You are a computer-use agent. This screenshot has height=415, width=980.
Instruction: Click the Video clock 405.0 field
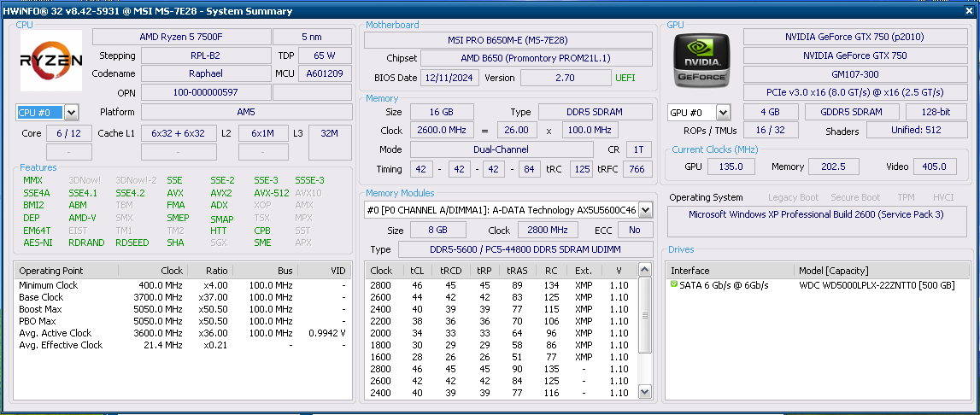pyautogui.click(x=935, y=167)
